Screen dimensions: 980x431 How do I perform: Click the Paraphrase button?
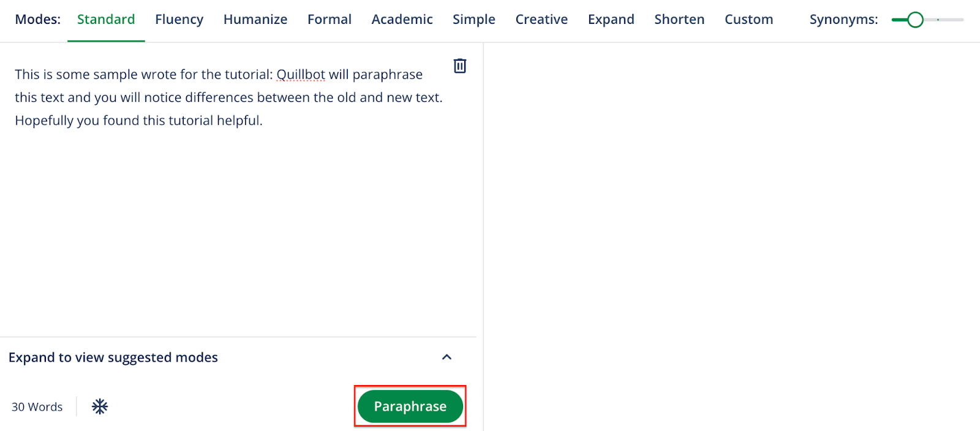(410, 406)
